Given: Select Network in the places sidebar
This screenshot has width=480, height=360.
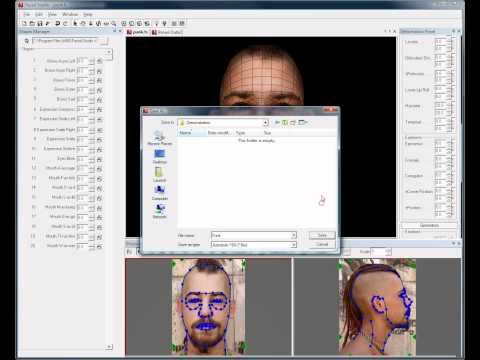Looking at the screenshot, I should coord(159,211).
